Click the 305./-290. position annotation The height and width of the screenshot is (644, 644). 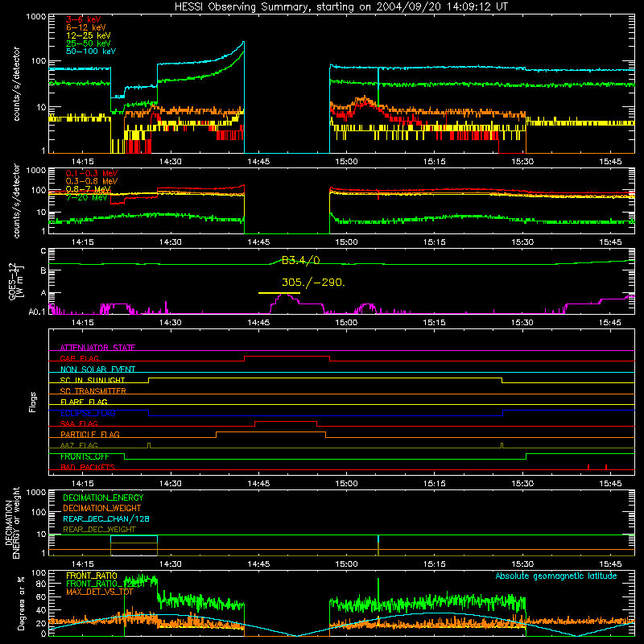[x=313, y=283]
